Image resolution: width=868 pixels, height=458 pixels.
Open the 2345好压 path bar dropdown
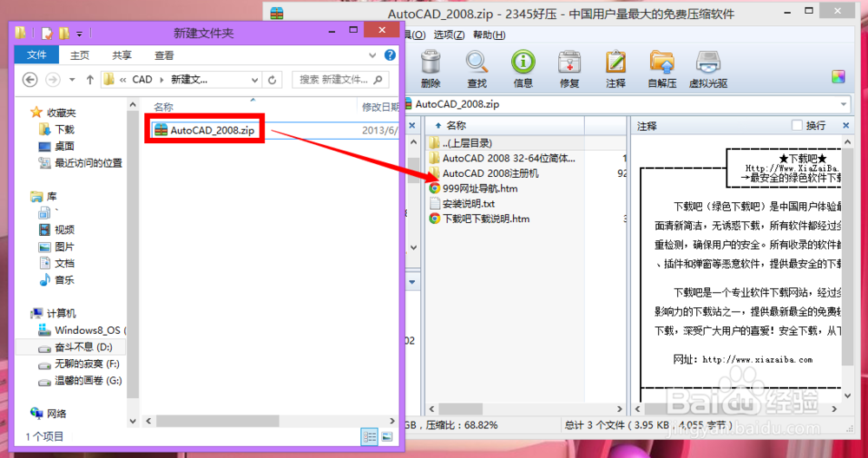[x=844, y=104]
